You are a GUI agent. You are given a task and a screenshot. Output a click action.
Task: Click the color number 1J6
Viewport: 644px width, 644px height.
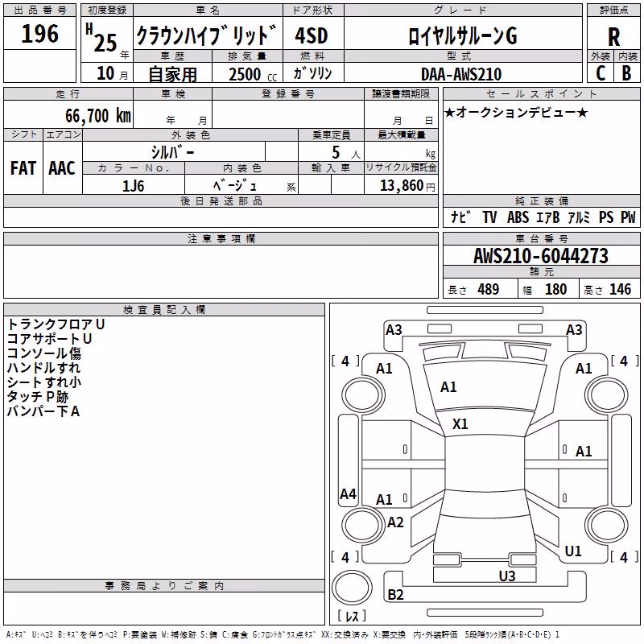coord(133,186)
